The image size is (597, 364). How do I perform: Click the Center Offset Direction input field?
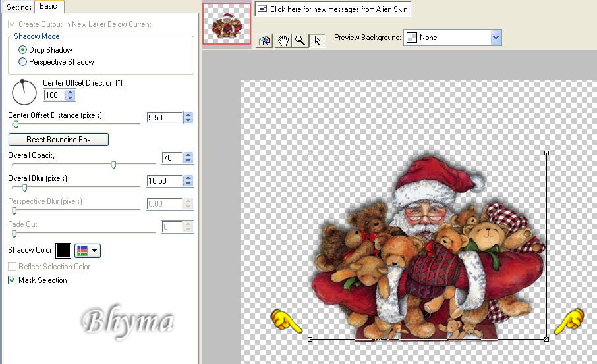[x=54, y=95]
